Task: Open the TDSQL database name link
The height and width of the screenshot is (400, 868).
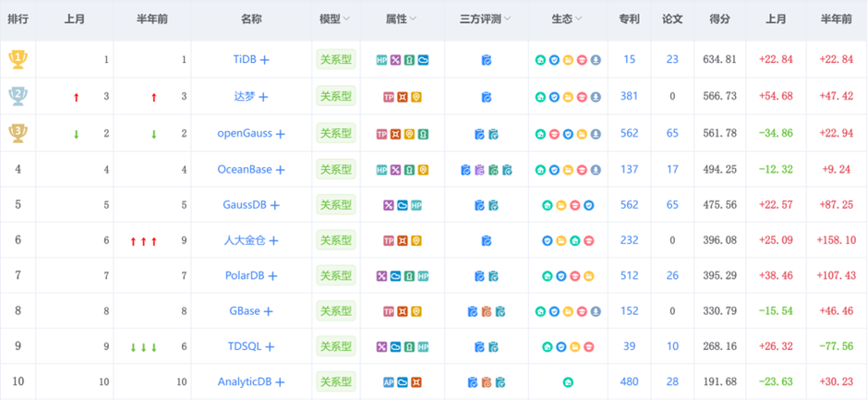Action: pyautogui.click(x=245, y=346)
